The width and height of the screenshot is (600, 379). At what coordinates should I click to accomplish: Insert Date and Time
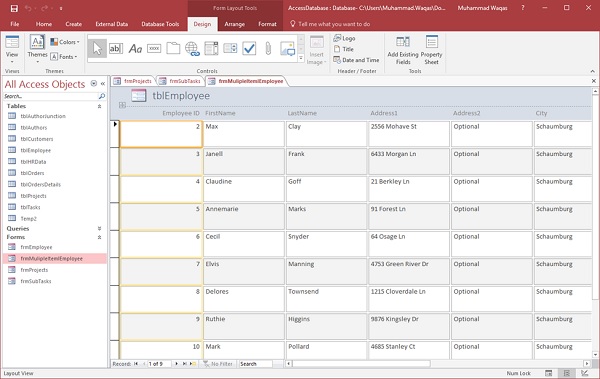356,60
